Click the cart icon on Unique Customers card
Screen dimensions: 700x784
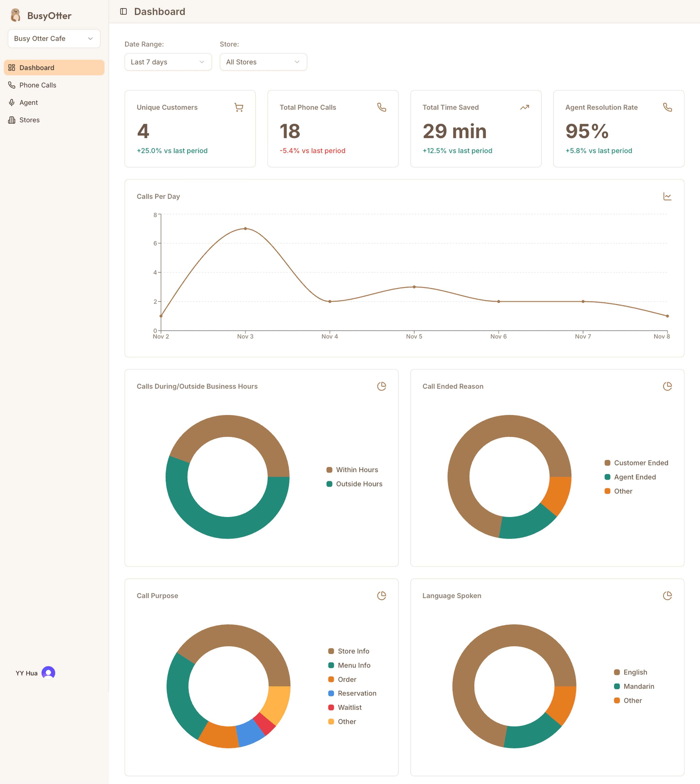239,107
